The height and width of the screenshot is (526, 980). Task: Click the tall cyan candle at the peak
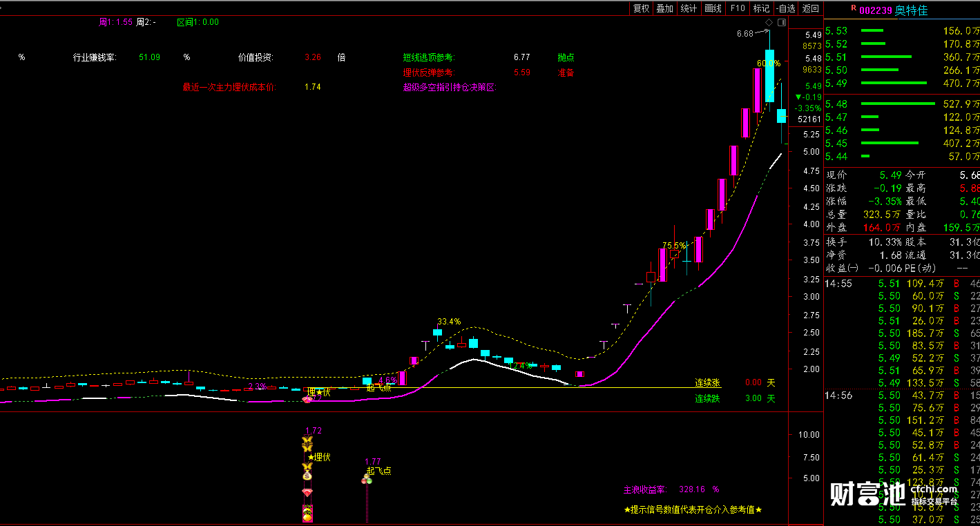(x=769, y=75)
